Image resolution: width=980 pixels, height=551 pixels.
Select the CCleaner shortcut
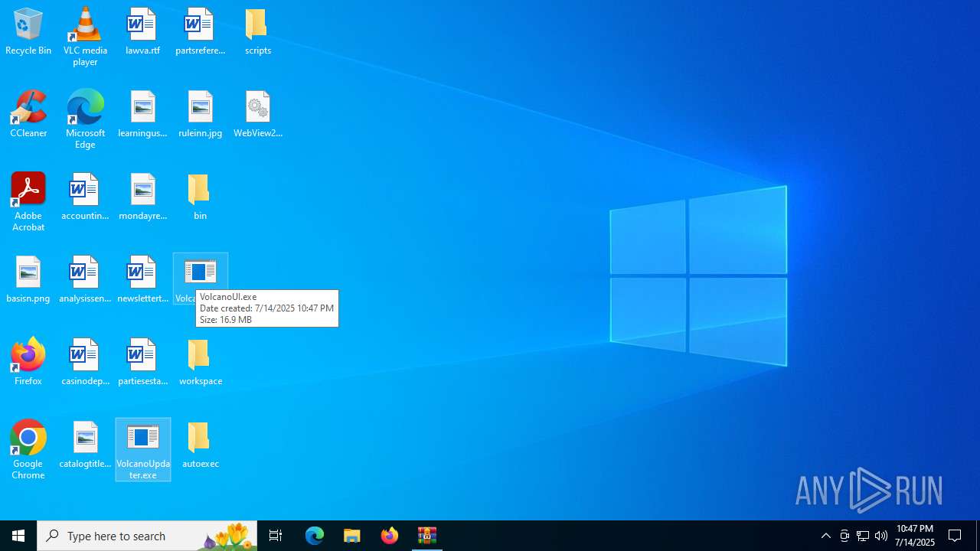pyautogui.click(x=28, y=115)
